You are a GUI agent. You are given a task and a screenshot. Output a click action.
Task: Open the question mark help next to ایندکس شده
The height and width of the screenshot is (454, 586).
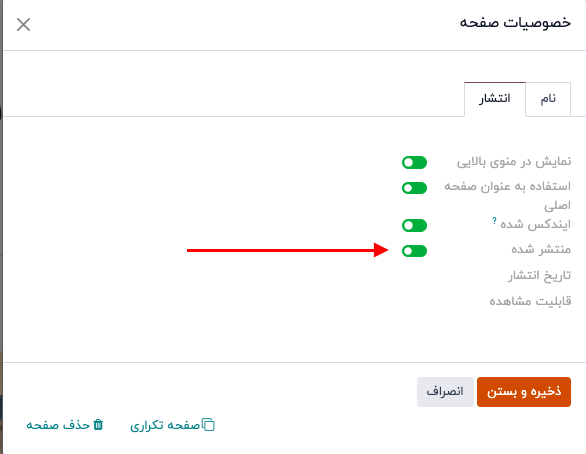point(494,220)
